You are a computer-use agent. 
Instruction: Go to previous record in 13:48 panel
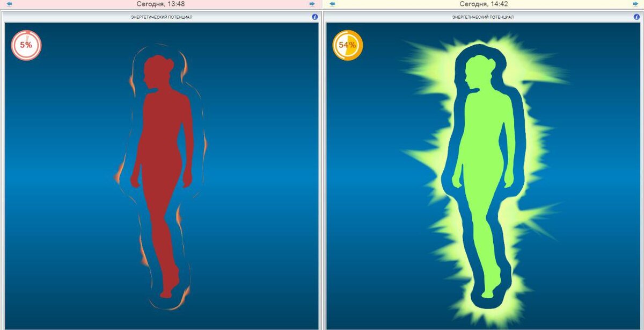(x=10, y=4)
